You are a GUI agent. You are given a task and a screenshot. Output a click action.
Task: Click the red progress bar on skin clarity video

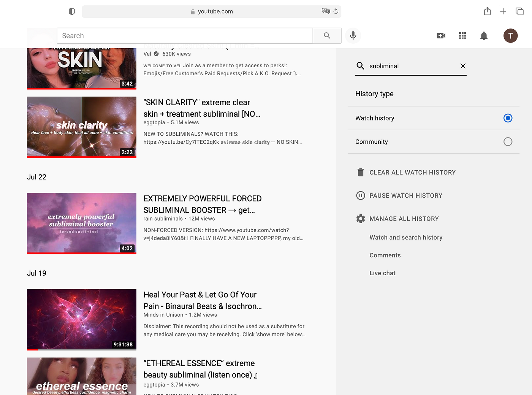click(81, 156)
